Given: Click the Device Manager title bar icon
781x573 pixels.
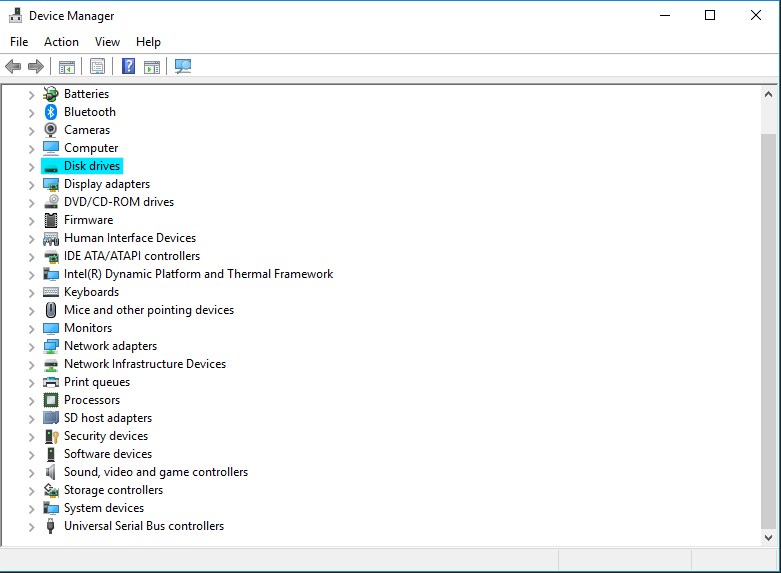Looking at the screenshot, I should point(15,15).
